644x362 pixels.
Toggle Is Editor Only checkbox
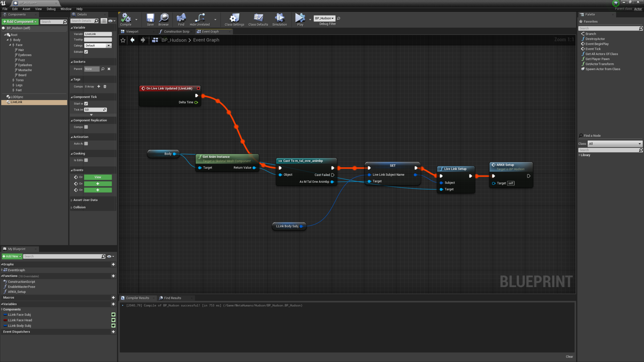coord(86,160)
